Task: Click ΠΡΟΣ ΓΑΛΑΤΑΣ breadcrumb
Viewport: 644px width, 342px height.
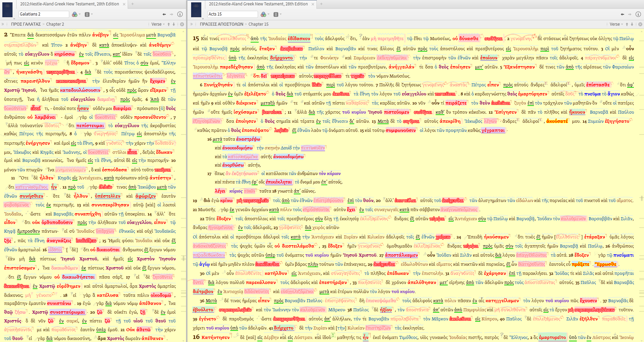Action: tap(26, 24)
